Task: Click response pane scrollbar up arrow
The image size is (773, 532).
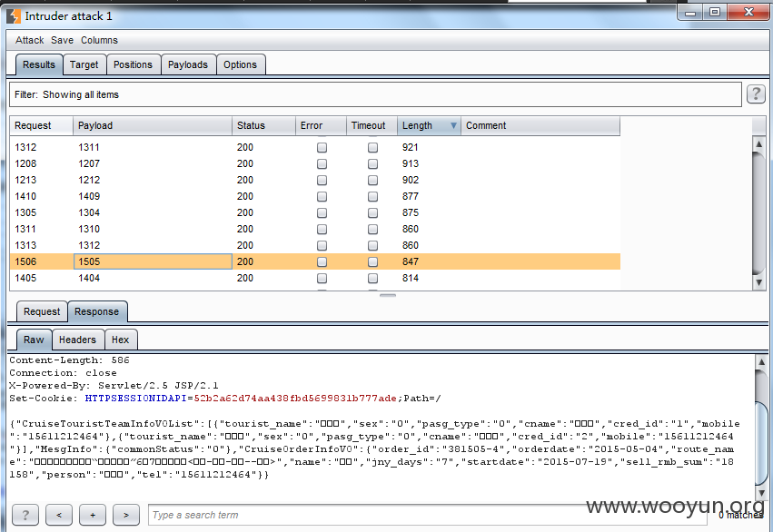Action: 761,362
